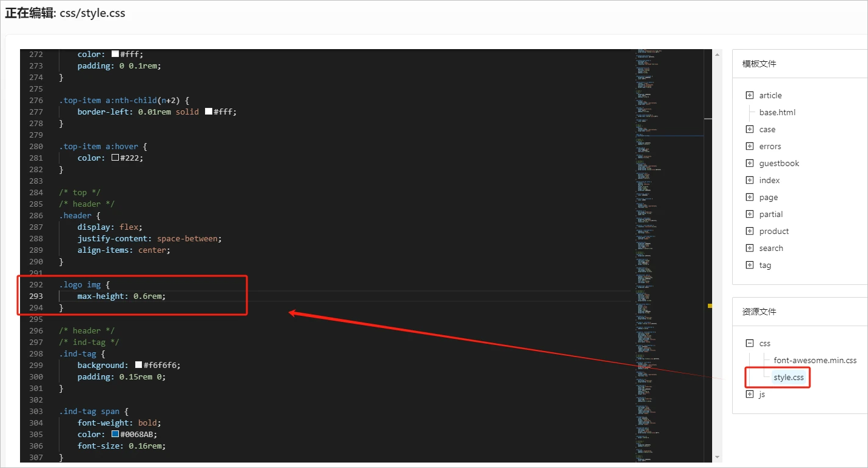Click line number 293 in gutter
Image resolution: width=868 pixels, height=468 pixels.
click(x=36, y=296)
